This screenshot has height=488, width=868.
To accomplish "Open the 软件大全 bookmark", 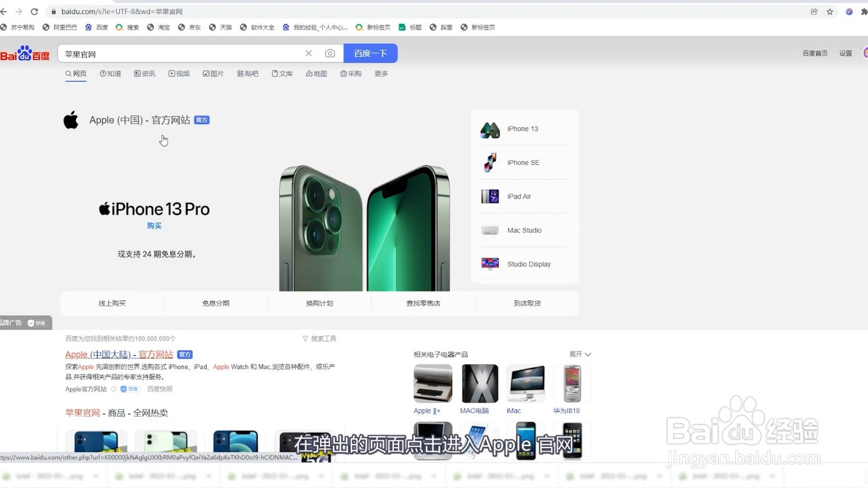I will click(257, 27).
